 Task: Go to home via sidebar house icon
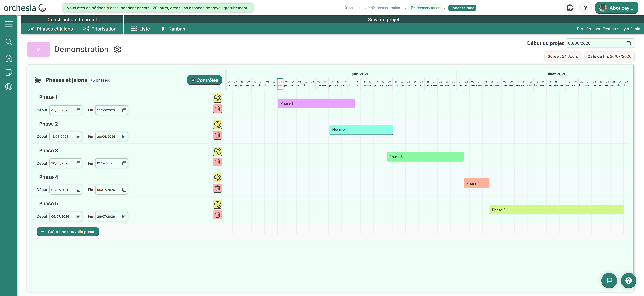9,58
